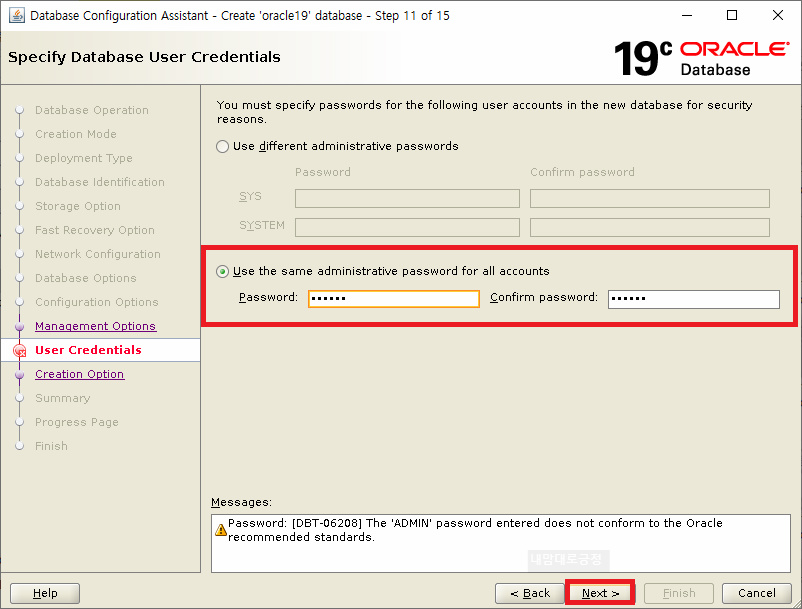The width and height of the screenshot is (802, 609).
Task: Click the Creation Mode step
Action: [x=76, y=134]
